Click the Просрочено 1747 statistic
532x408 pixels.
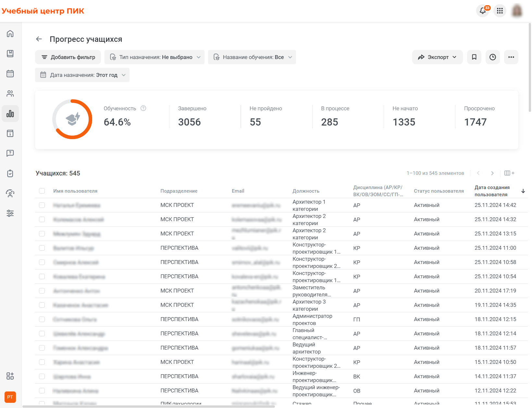(479, 117)
